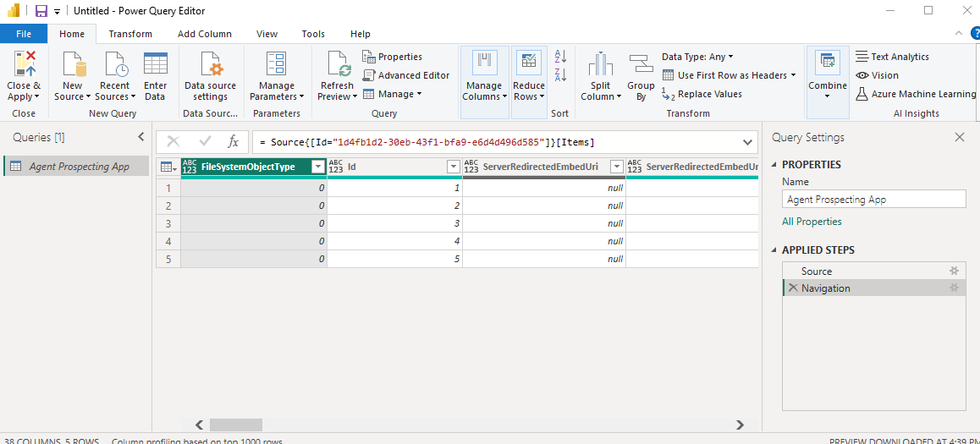Viewport: 980px width, 444px height.
Task: Open the New Source icon
Action: 74,64
